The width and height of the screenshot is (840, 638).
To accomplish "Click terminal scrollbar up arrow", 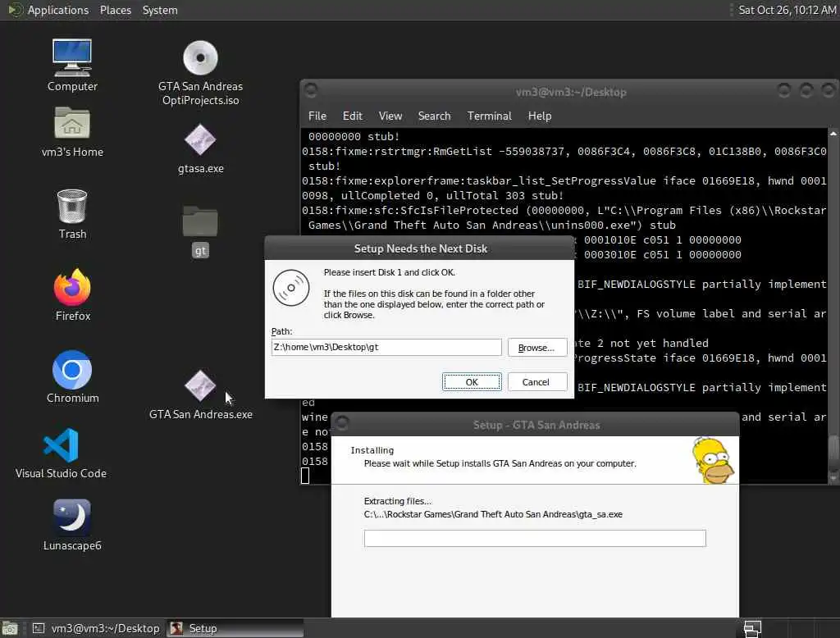I will pyautogui.click(x=833, y=134).
